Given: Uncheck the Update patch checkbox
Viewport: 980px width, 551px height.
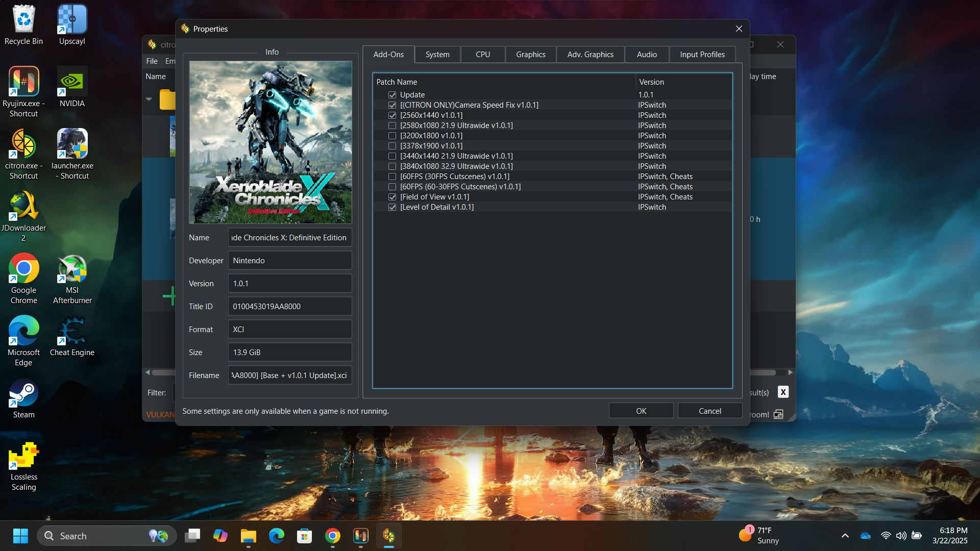Looking at the screenshot, I should [392, 95].
